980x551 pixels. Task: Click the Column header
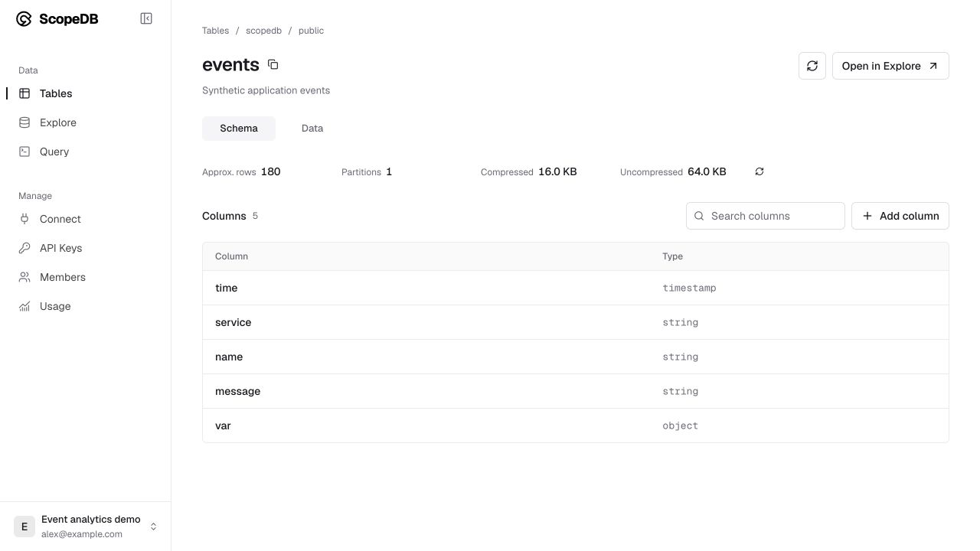click(x=231, y=256)
